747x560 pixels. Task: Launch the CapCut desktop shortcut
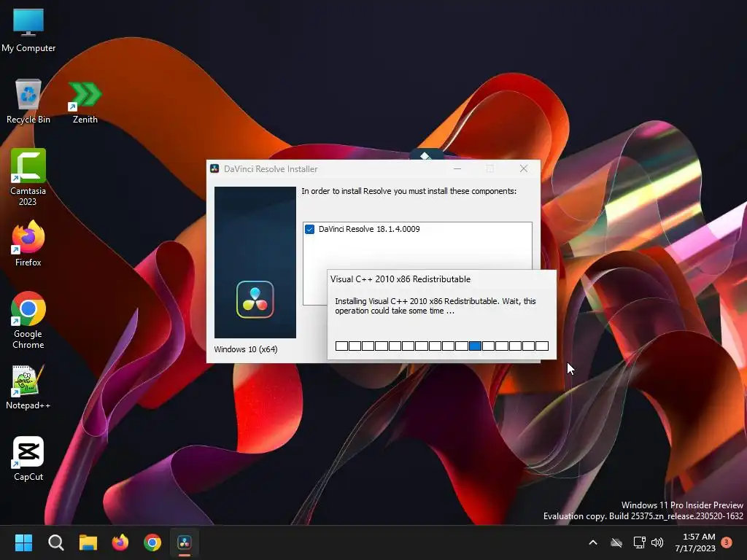pyautogui.click(x=28, y=459)
